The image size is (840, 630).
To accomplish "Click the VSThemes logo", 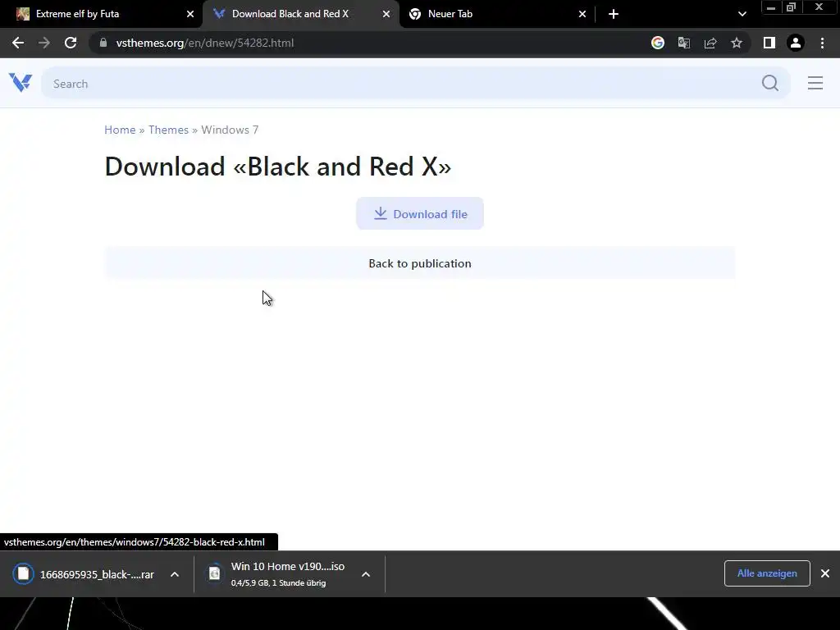I will [x=21, y=83].
